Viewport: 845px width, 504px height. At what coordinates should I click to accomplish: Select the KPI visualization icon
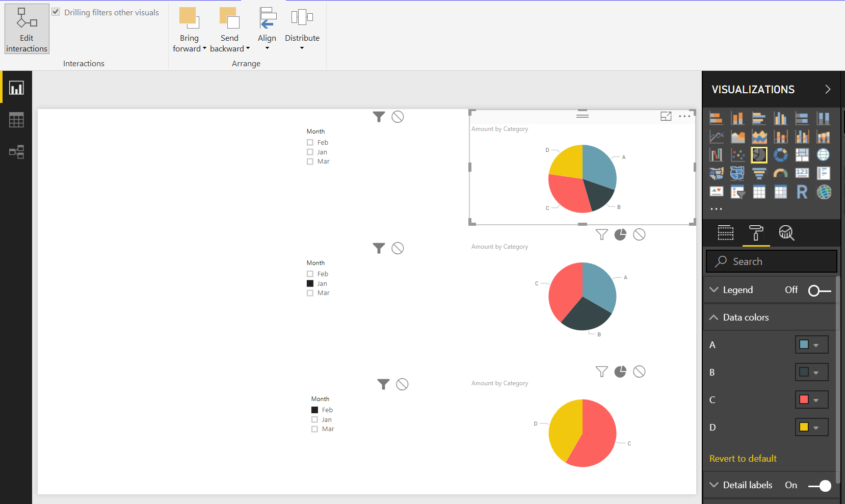click(716, 192)
